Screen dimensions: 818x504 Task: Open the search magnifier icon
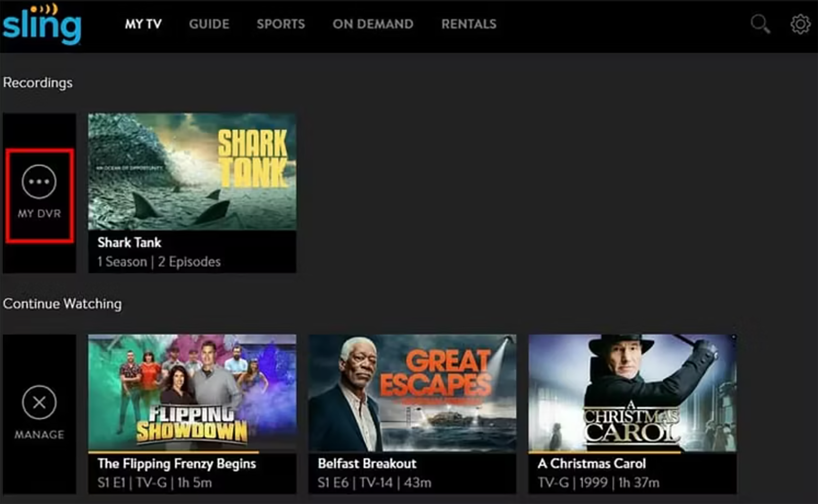[760, 24]
